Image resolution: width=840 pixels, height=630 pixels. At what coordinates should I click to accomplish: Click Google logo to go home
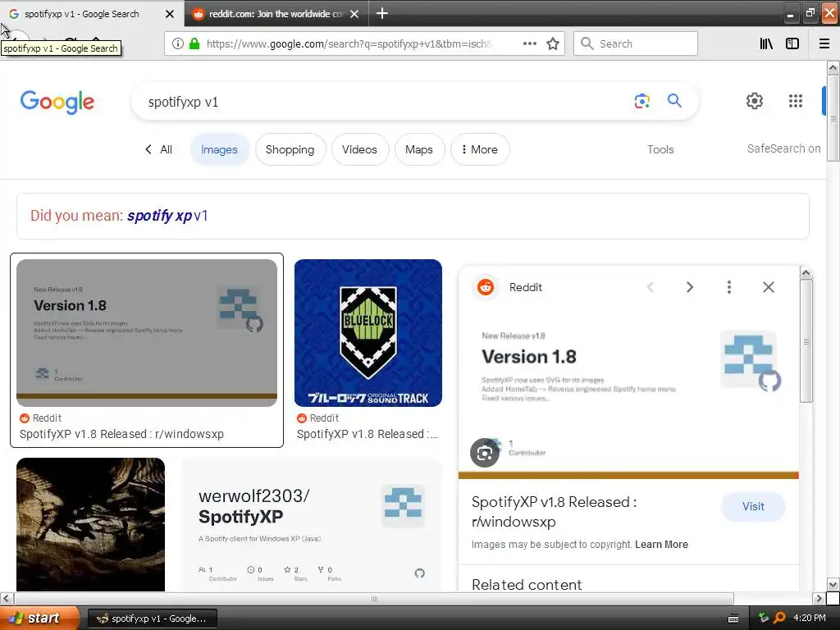57,102
